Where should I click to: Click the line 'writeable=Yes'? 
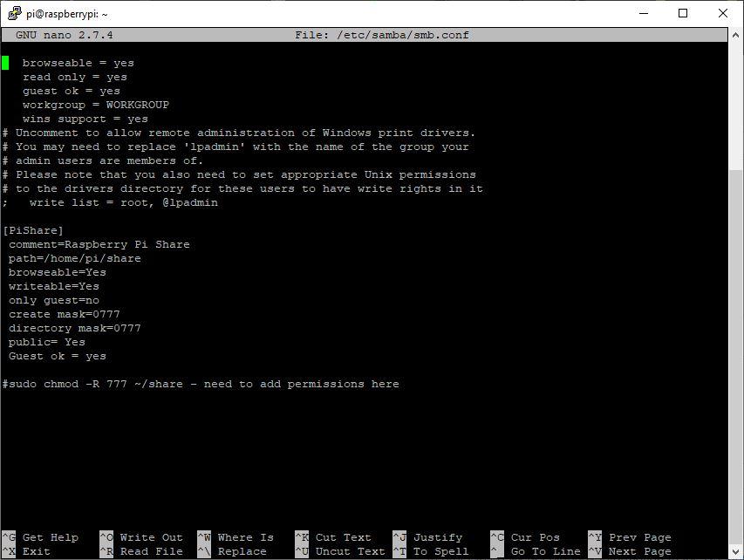[x=54, y=286]
